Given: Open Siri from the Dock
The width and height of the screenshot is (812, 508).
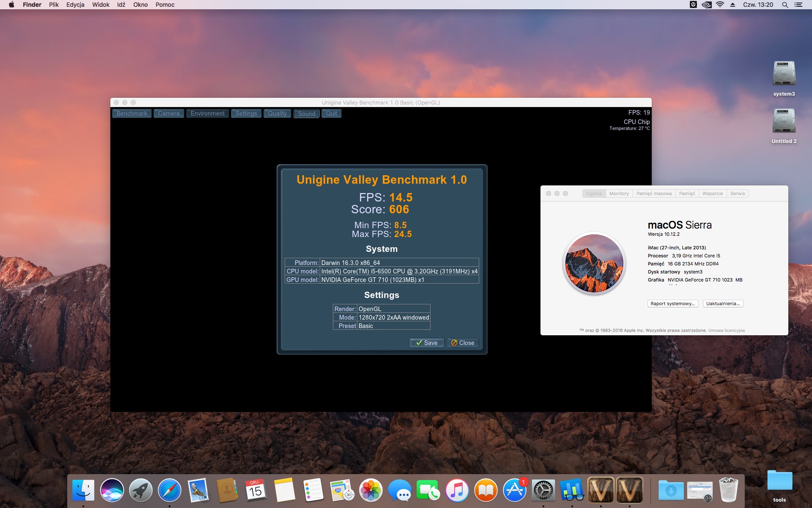Looking at the screenshot, I should coord(112,490).
